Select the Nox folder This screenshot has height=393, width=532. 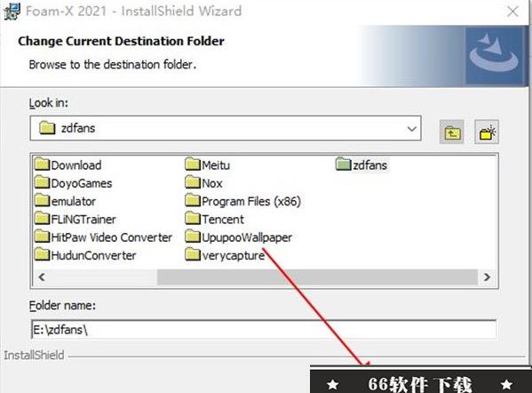pyautogui.click(x=204, y=183)
